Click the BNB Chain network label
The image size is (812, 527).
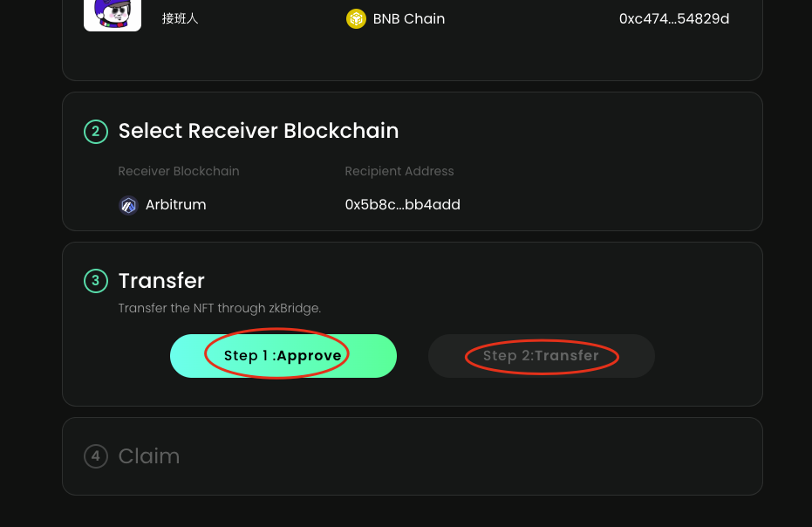point(408,18)
